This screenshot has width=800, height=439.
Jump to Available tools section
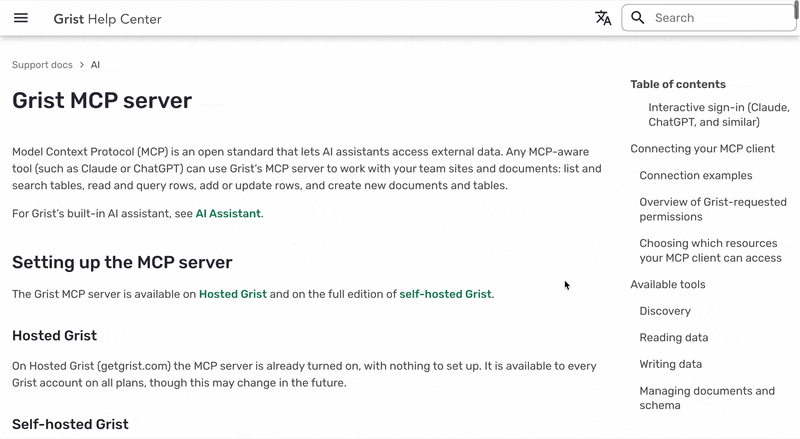(668, 284)
